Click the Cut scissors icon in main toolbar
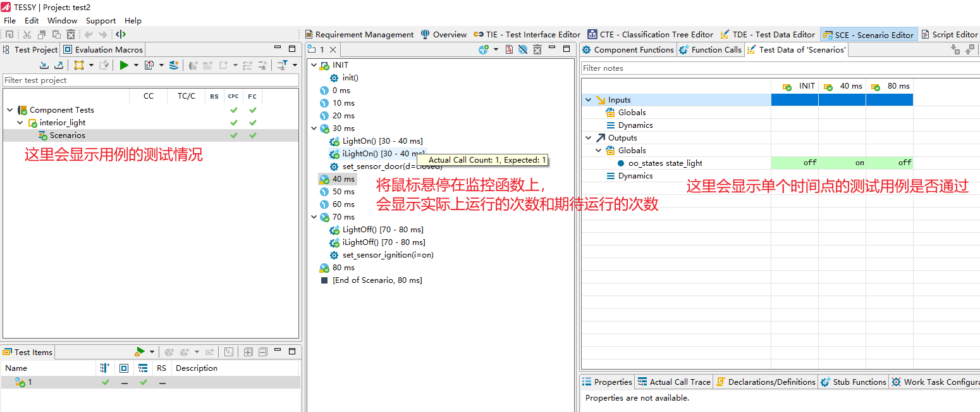The image size is (980, 412). (27, 34)
